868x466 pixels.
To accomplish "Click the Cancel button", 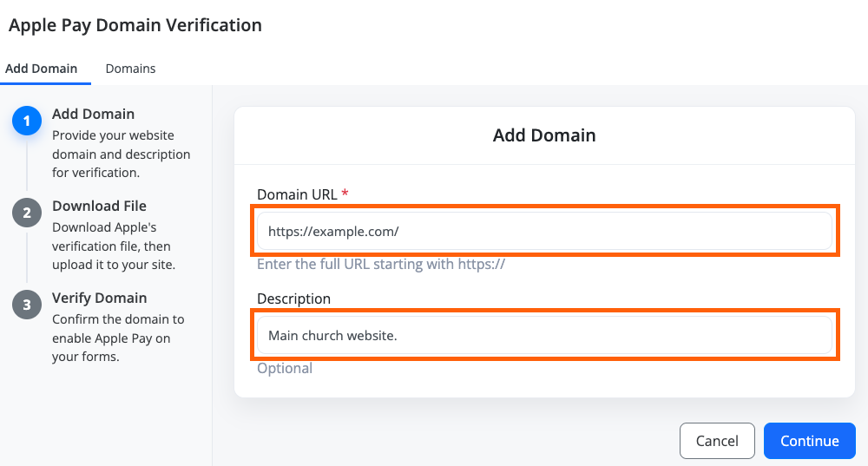I will [x=717, y=441].
